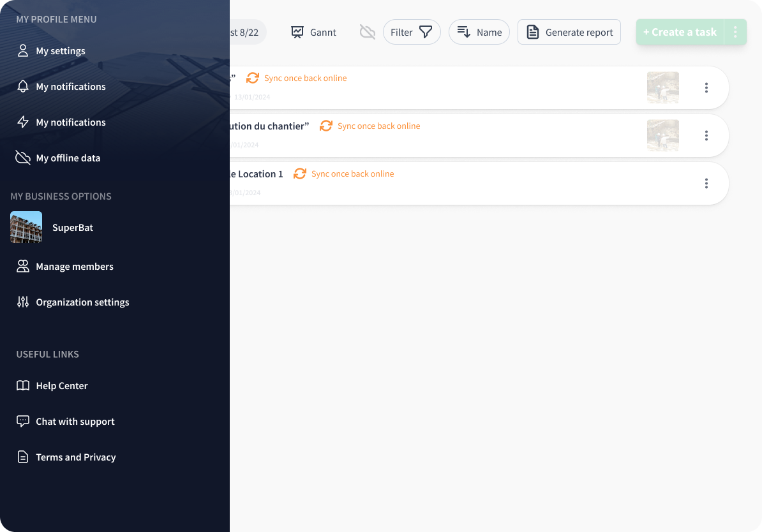Open the Filter options

412,32
